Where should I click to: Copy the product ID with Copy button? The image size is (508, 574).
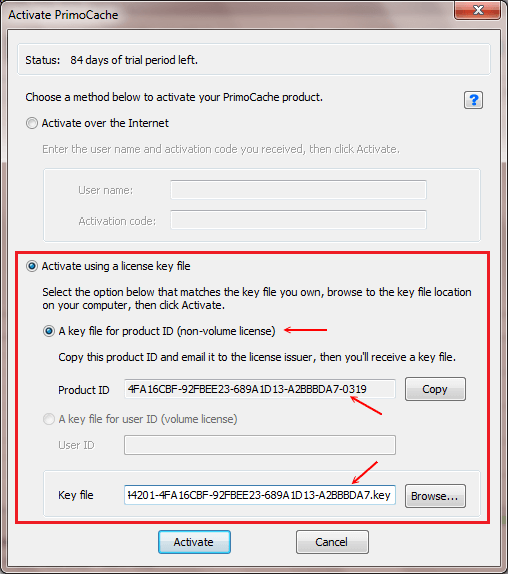[435, 389]
